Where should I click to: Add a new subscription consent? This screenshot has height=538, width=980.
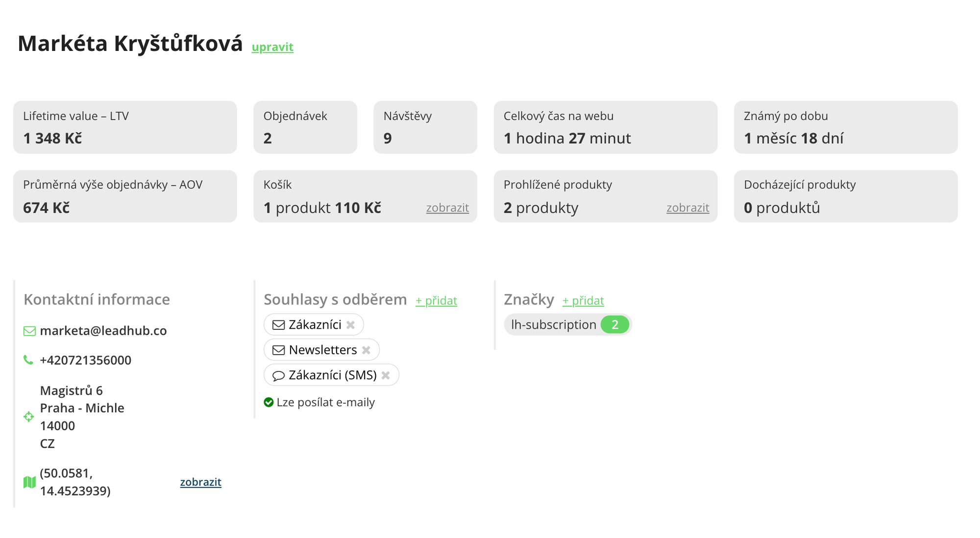436,300
